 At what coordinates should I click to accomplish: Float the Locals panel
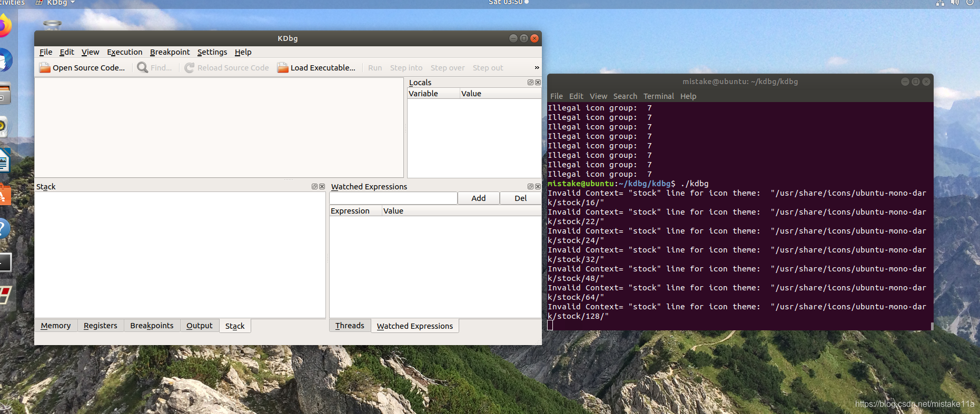(x=530, y=82)
